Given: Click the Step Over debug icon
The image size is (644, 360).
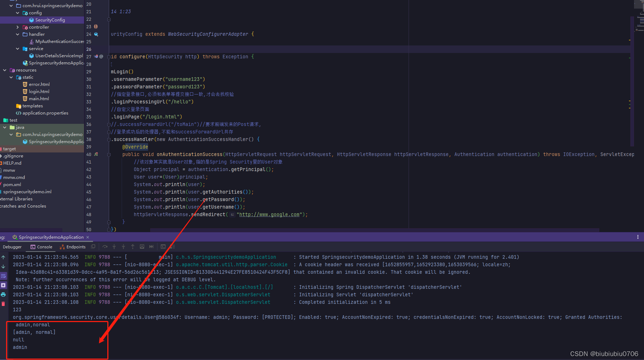Looking at the screenshot, I should click(105, 247).
